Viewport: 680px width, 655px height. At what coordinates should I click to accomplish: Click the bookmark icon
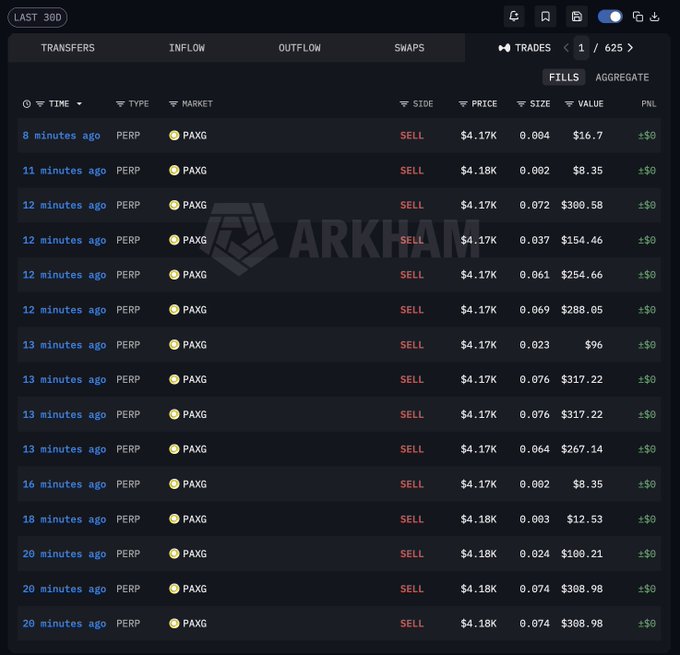click(545, 17)
